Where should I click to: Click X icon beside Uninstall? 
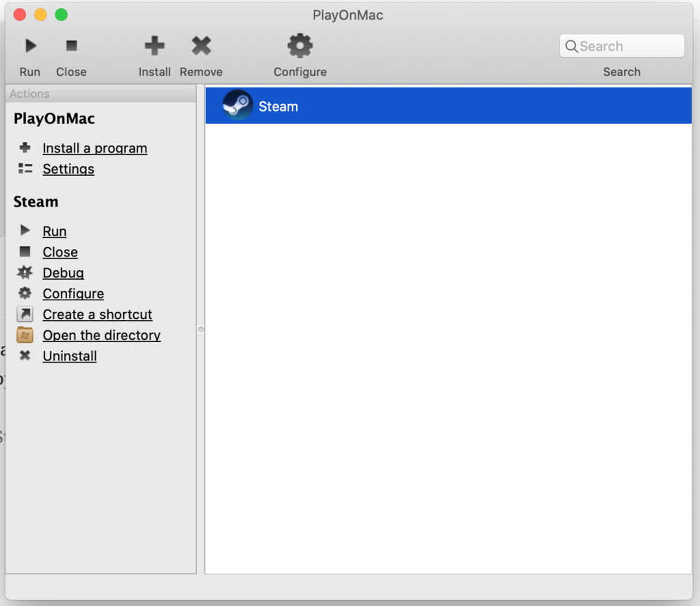[25, 356]
